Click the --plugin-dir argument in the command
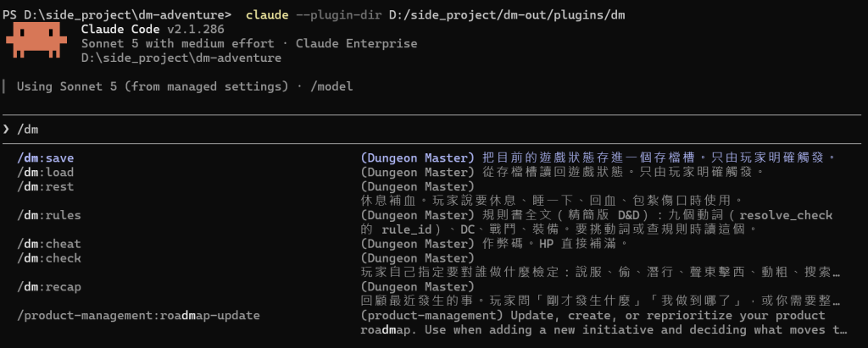 [339, 15]
